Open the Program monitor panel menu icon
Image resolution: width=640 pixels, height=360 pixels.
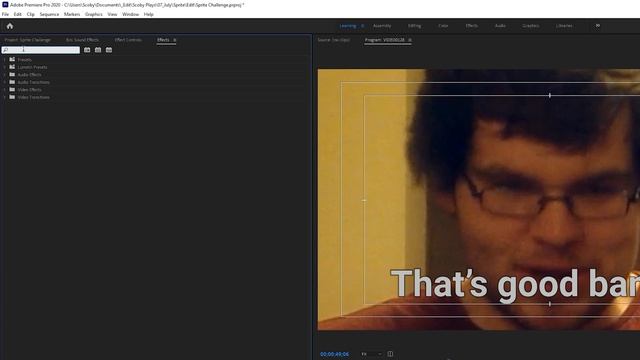coord(409,40)
